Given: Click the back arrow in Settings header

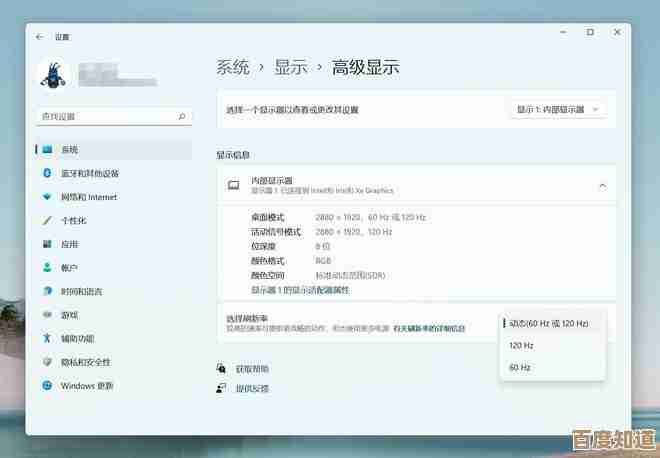Looking at the screenshot, I should (40, 37).
